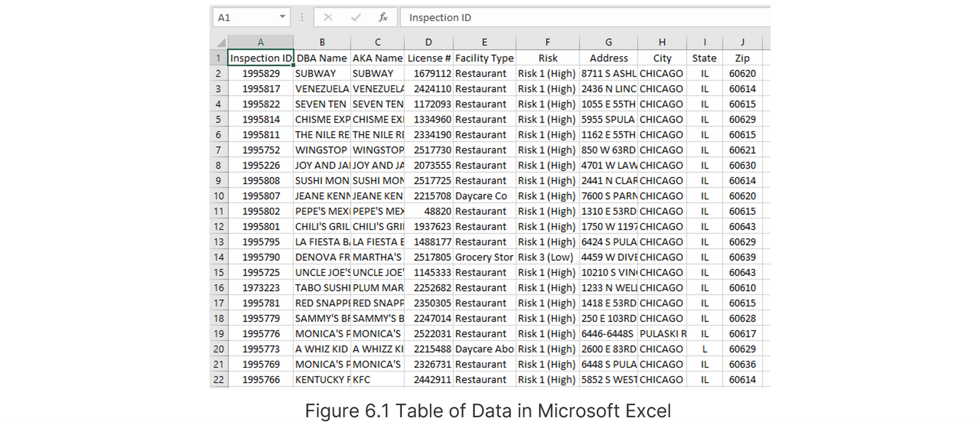
Task: Select column F header
Action: 548,42
